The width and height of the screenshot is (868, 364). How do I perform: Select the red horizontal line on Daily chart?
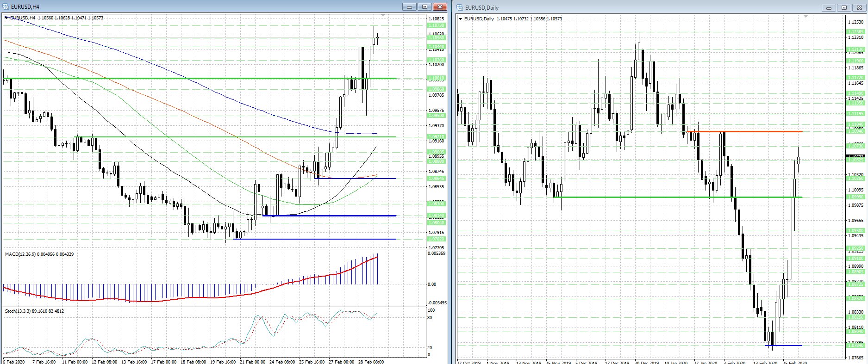pyautogui.click(x=744, y=132)
